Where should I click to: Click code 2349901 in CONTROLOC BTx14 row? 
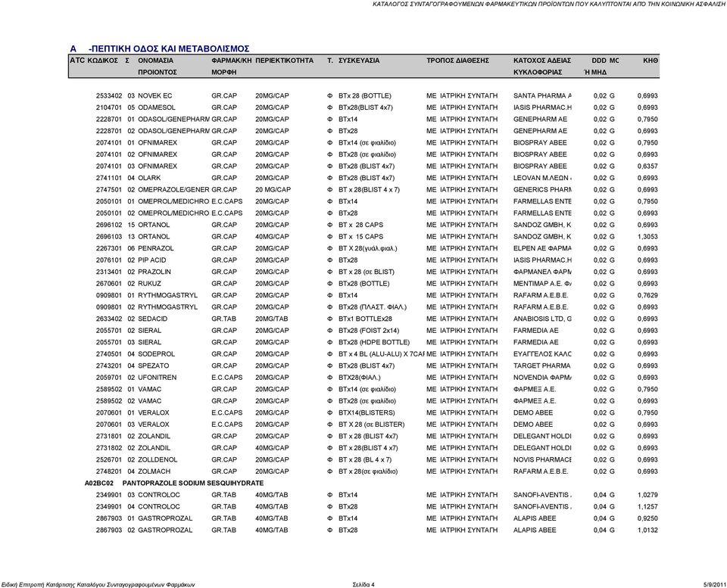click(109, 495)
